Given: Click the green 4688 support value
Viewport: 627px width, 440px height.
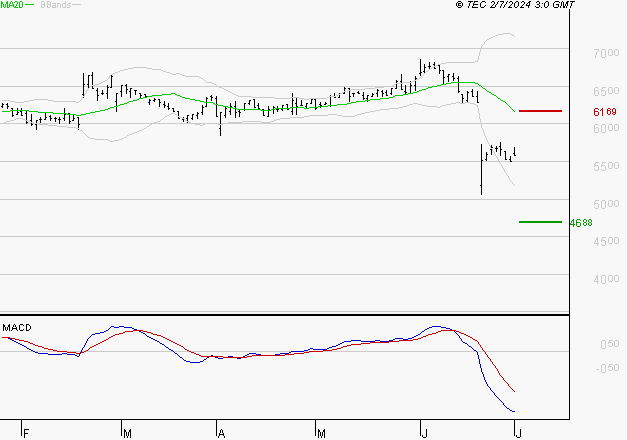Looking at the screenshot, I should [581, 223].
